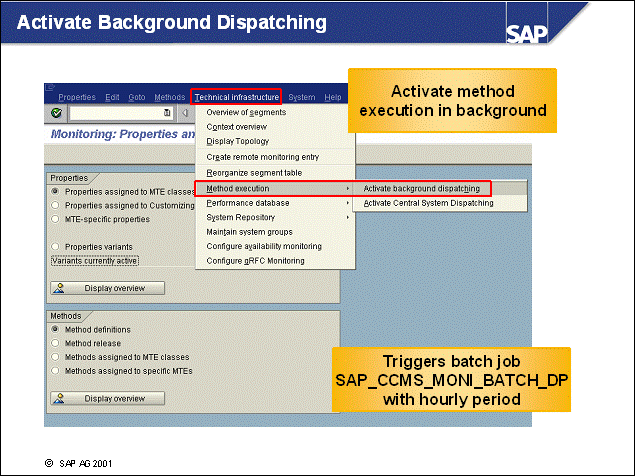Select the 'MTE-specific properties' radio option
The image size is (635, 476).
(x=55, y=218)
